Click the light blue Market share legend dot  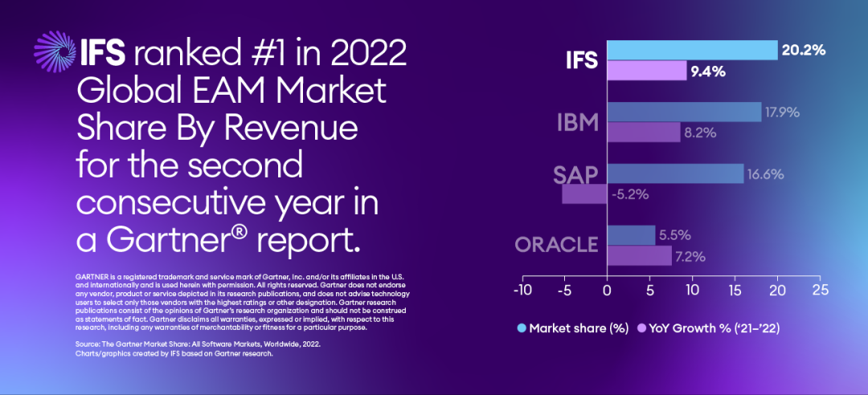tap(522, 328)
